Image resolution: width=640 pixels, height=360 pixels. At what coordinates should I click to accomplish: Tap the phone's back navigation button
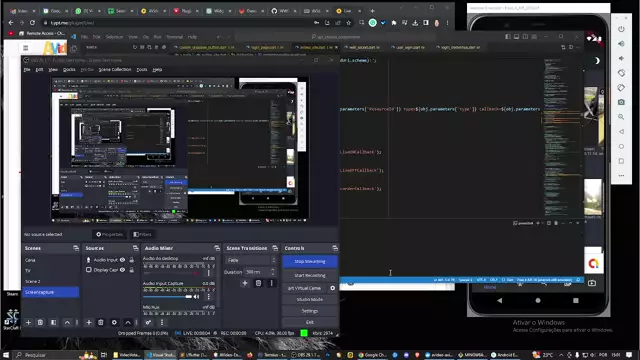point(500,300)
